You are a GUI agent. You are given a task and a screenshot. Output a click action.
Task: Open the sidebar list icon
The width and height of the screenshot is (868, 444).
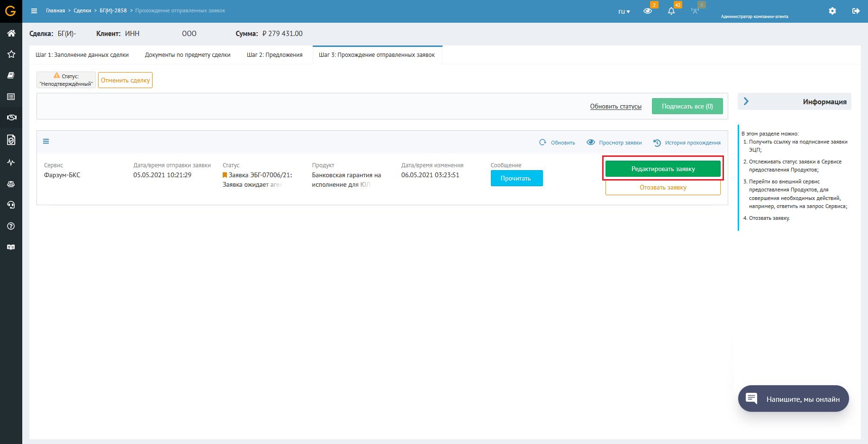tap(11, 97)
